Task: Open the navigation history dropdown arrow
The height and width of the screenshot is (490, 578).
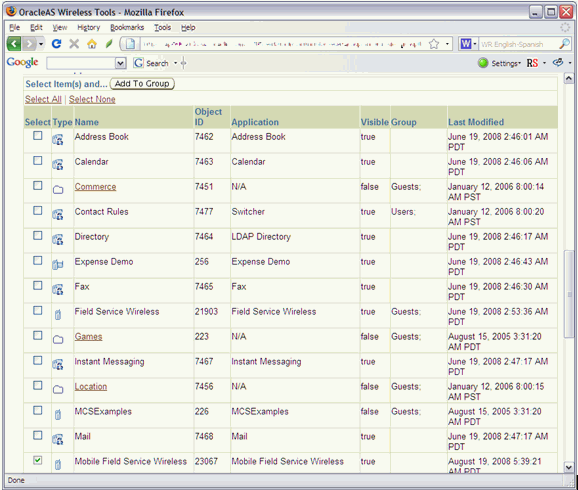Action: (x=41, y=44)
